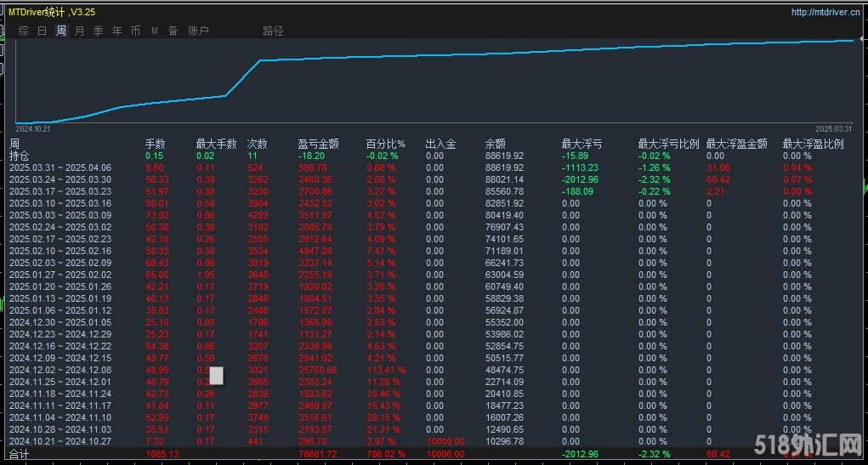The image size is (868, 465).
Task: Select week row 2025.03.31 ~ 2025.04.06
Action: coord(60,167)
